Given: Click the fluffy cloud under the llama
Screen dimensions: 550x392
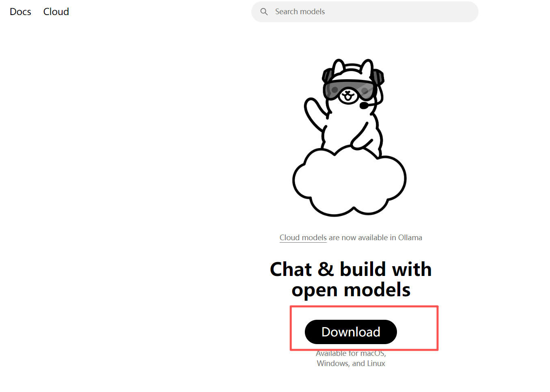Looking at the screenshot, I should (x=349, y=181).
